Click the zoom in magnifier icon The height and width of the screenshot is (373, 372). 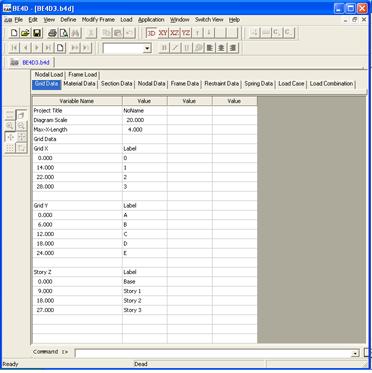10,126
